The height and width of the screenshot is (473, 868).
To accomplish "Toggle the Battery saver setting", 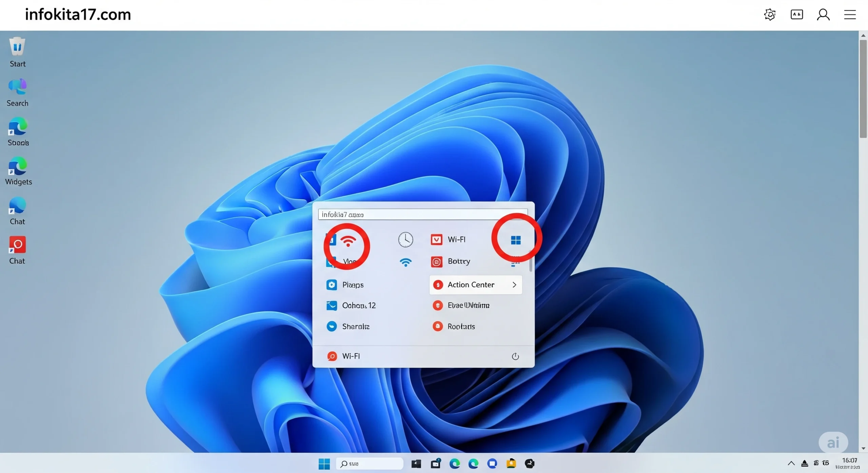I will (451, 262).
